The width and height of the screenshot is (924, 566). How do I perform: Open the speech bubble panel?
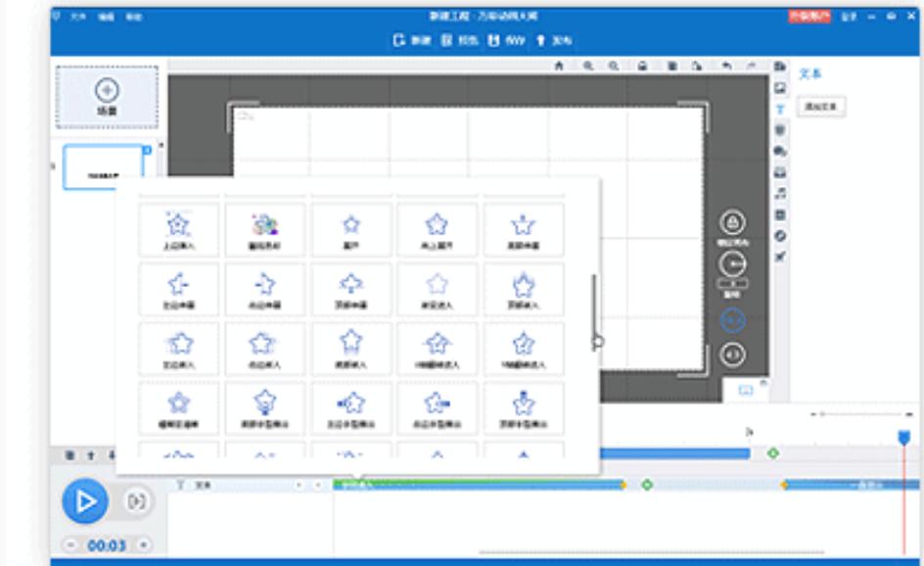pyautogui.click(x=780, y=151)
